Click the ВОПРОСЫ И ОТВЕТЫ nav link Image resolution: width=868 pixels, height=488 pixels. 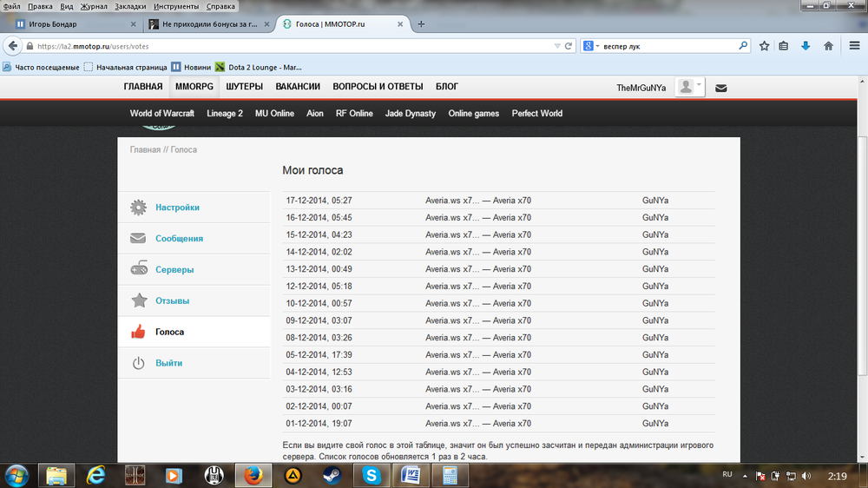point(378,87)
